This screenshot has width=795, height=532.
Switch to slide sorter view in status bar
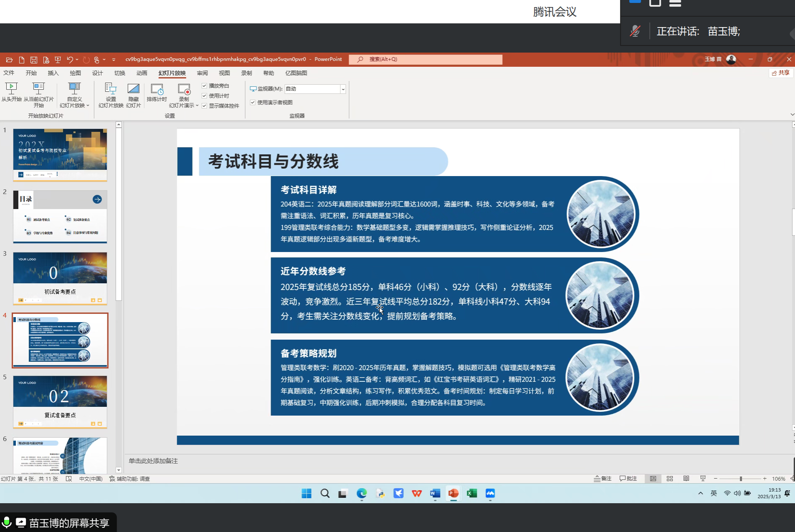[x=670, y=479]
